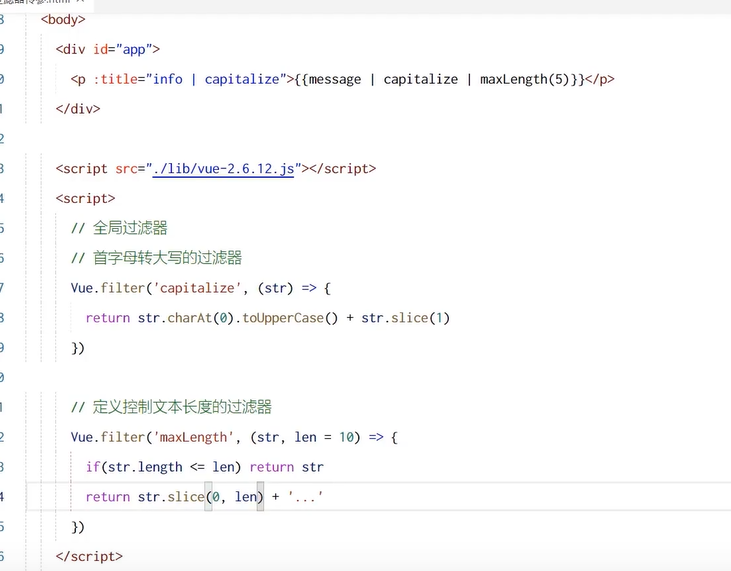731x571 pixels.
Task: Click the len = 10 default parameter
Action: [x=324, y=437]
